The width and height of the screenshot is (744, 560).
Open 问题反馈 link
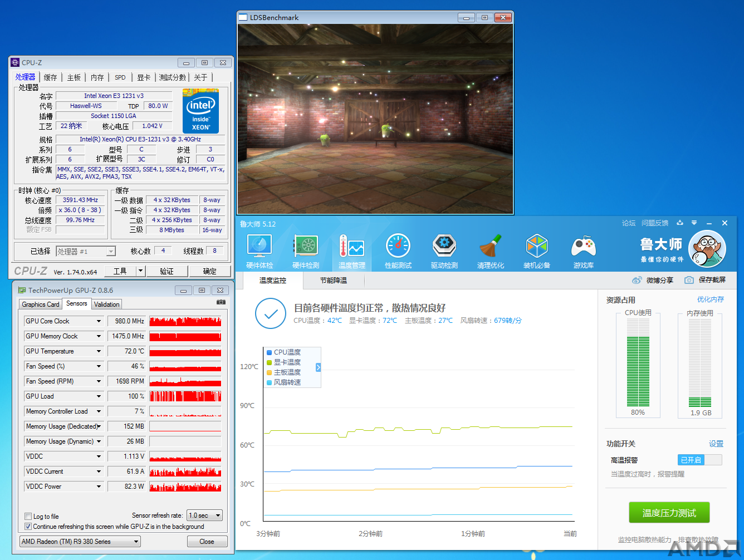click(655, 223)
